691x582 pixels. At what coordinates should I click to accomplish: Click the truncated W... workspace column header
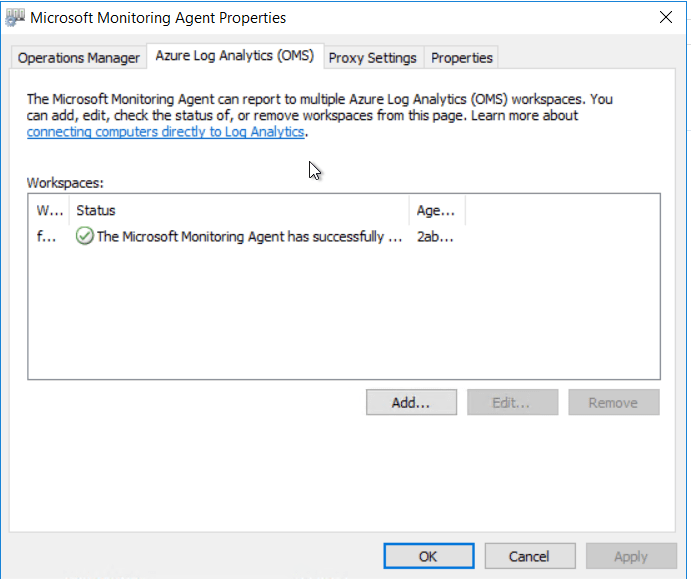(48, 210)
